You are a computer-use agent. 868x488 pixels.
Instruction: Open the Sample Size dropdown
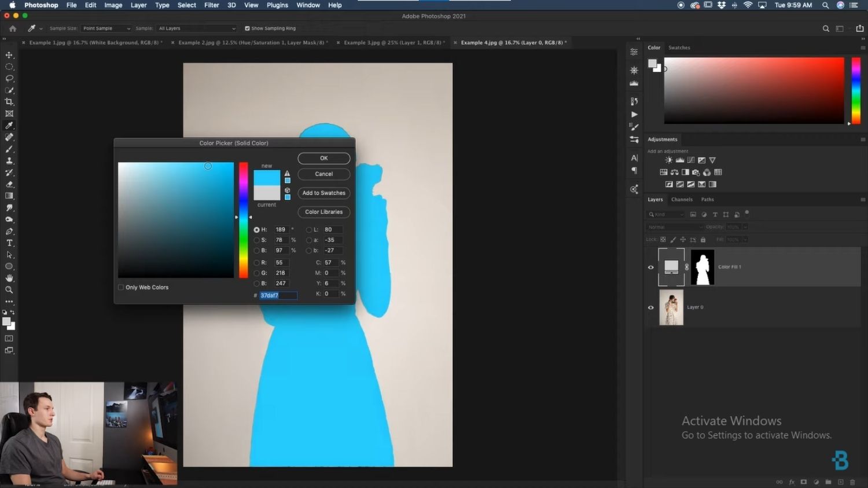tap(106, 28)
